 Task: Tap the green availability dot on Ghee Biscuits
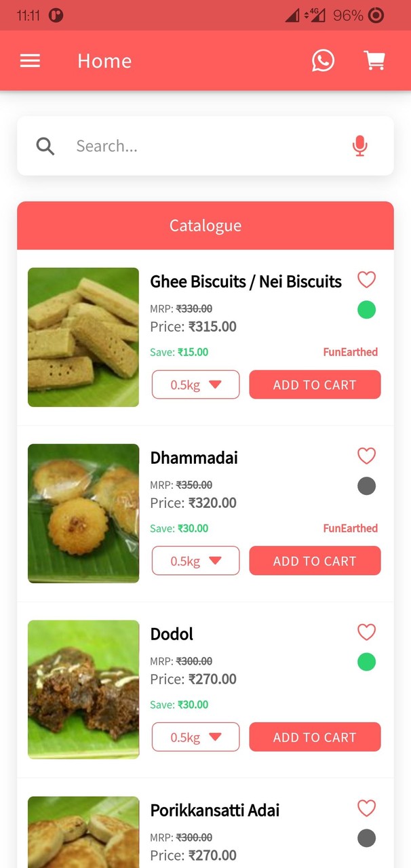(366, 309)
